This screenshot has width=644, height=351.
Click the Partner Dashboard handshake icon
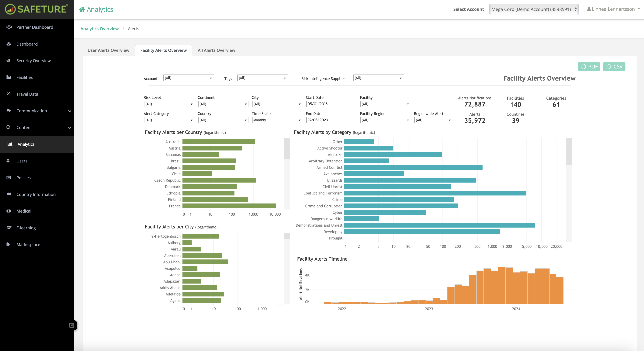click(9, 27)
